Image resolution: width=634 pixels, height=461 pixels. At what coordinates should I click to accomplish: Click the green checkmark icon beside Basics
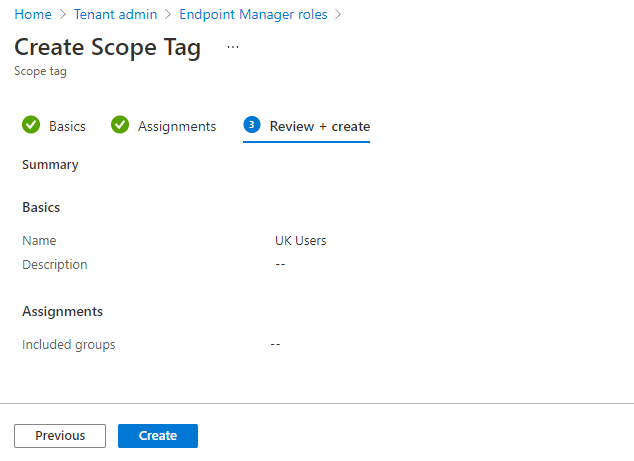click(31, 125)
